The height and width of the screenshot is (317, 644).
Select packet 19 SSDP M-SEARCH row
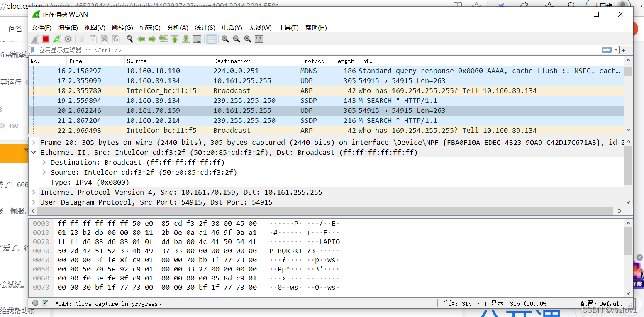(326, 101)
